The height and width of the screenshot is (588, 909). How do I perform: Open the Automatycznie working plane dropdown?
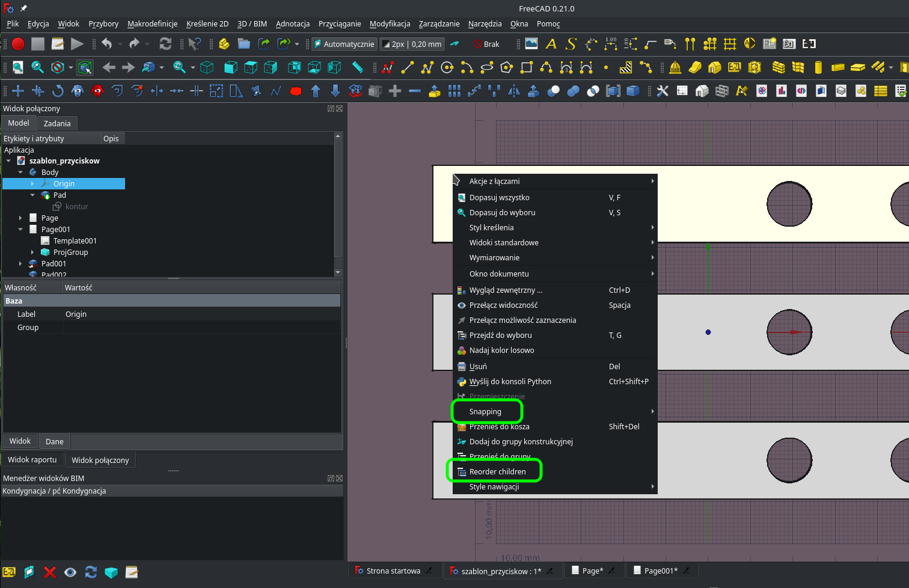[344, 43]
